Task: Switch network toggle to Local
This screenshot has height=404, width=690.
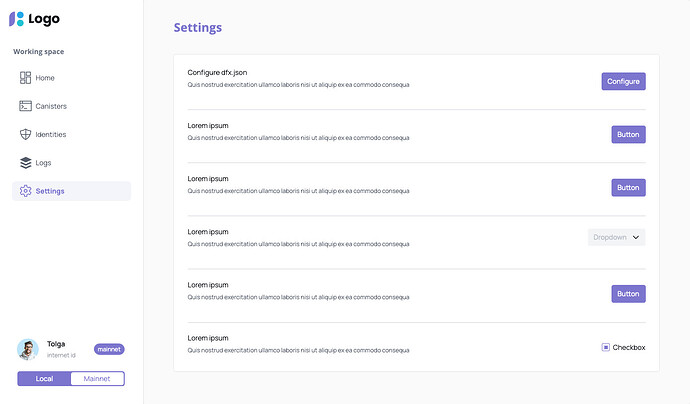Action: (44, 378)
